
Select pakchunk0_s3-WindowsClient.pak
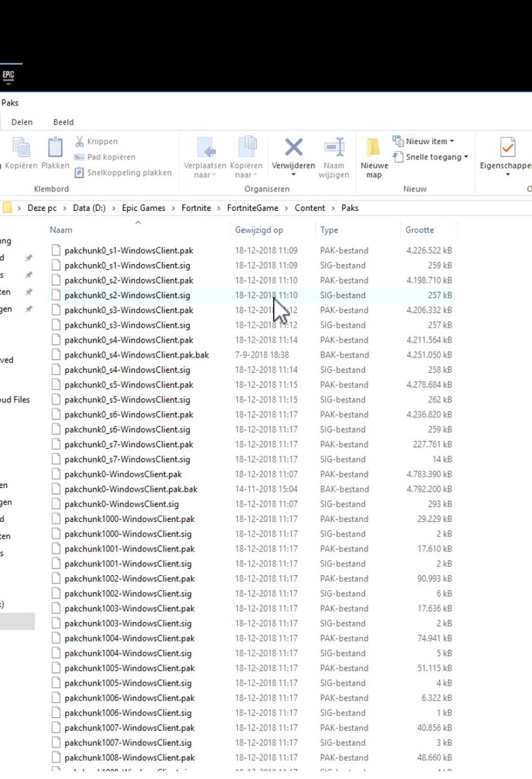coord(128,310)
